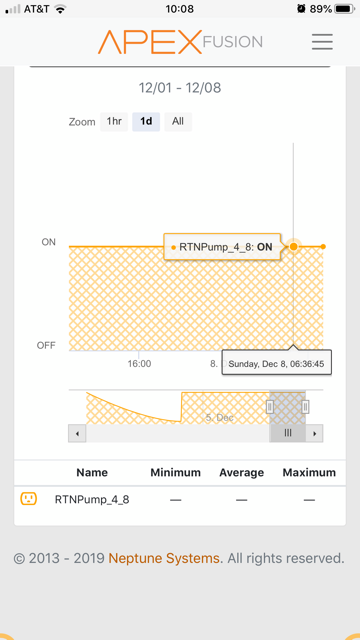Click the last data point at chart end

pyautogui.click(x=323, y=247)
